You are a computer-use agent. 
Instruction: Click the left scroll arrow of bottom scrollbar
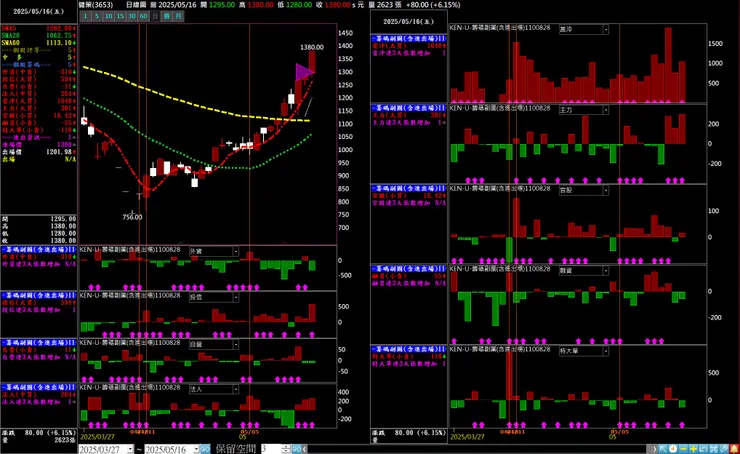305,449
